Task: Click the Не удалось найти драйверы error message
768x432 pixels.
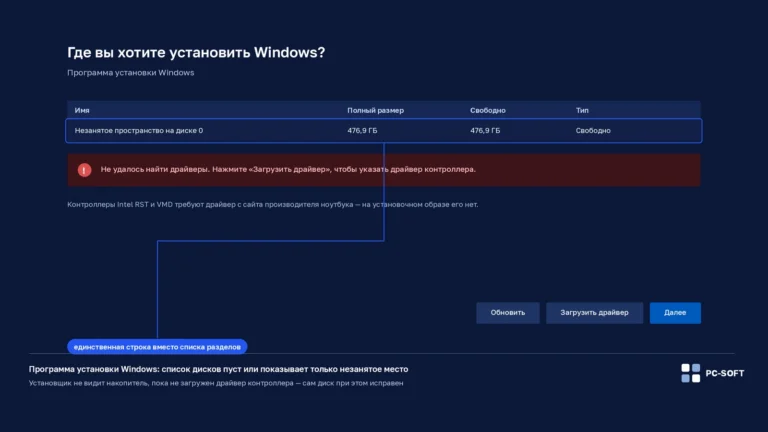Action: point(288,169)
